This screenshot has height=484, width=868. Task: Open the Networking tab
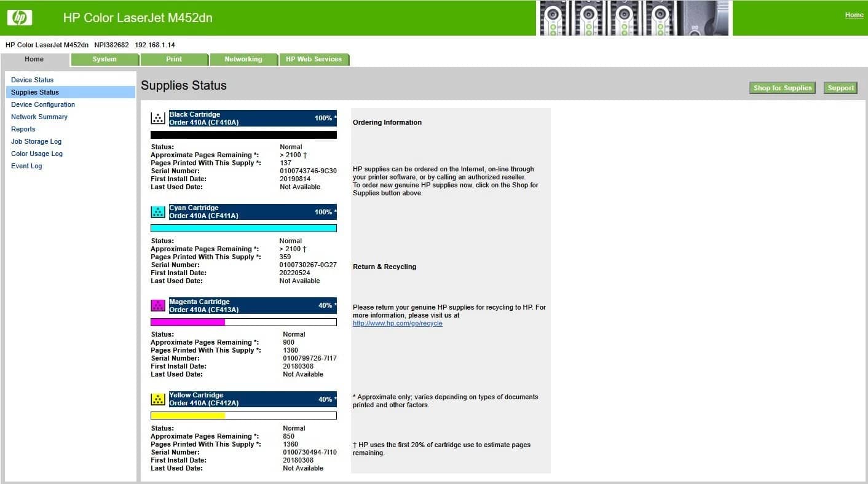point(243,60)
